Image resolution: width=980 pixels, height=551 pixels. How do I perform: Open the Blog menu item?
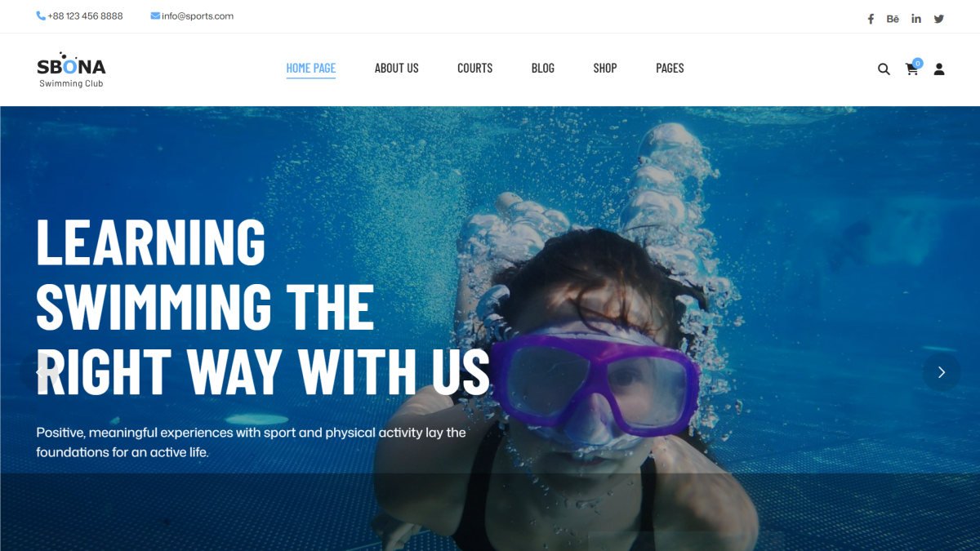click(x=543, y=69)
